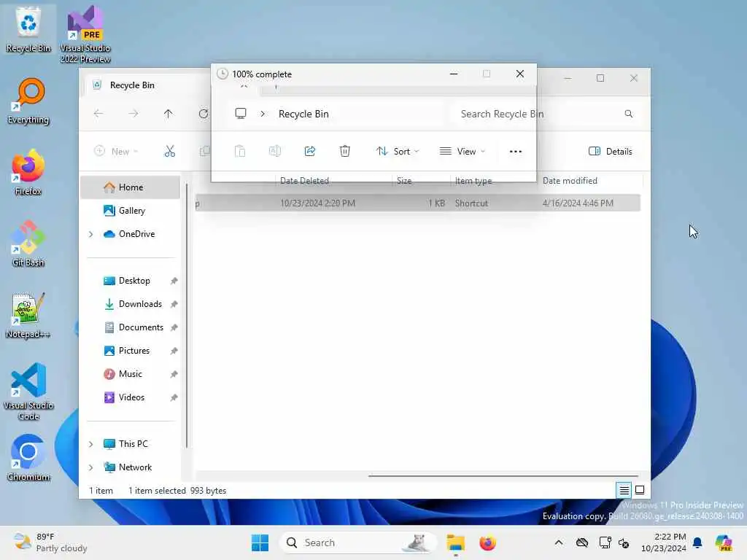Launch Firefox from the desktop
This screenshot has height=560, width=747.
point(28,172)
